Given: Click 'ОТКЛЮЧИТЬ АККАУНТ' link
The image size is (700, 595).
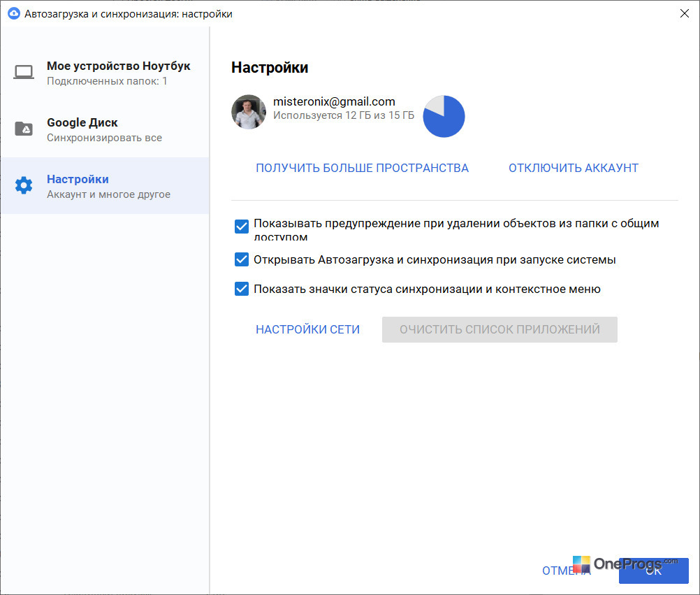Looking at the screenshot, I should pyautogui.click(x=574, y=168).
